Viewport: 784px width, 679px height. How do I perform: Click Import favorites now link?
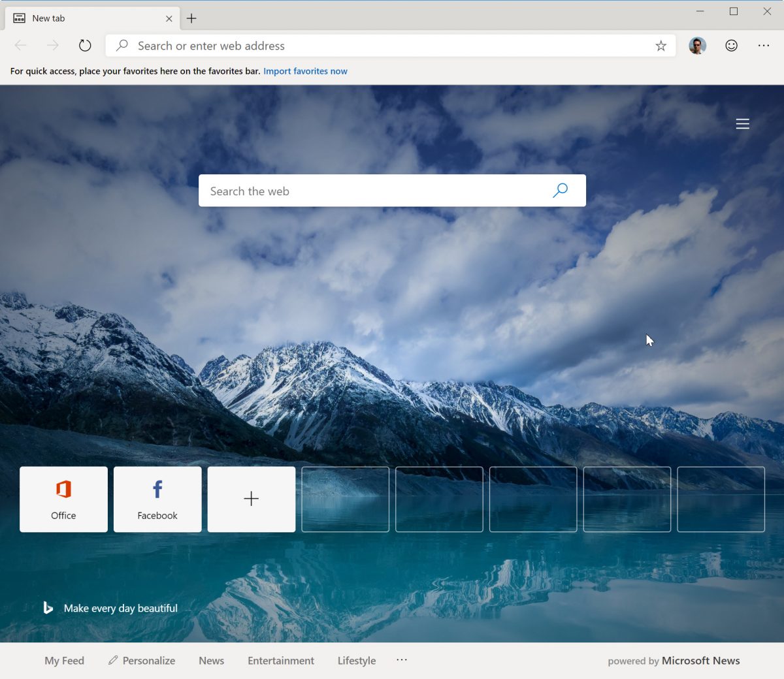305,71
